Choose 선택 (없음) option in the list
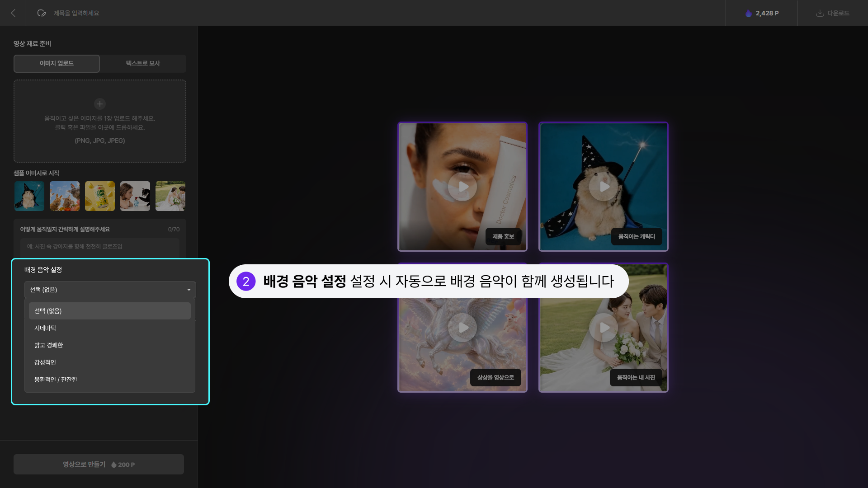The width and height of the screenshot is (868, 488). 110,311
